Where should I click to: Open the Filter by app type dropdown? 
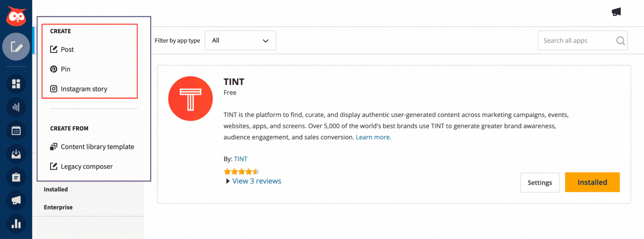tap(240, 40)
